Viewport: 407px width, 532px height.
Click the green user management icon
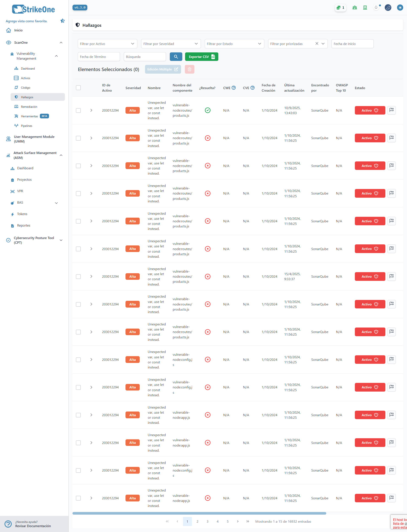[354, 7]
